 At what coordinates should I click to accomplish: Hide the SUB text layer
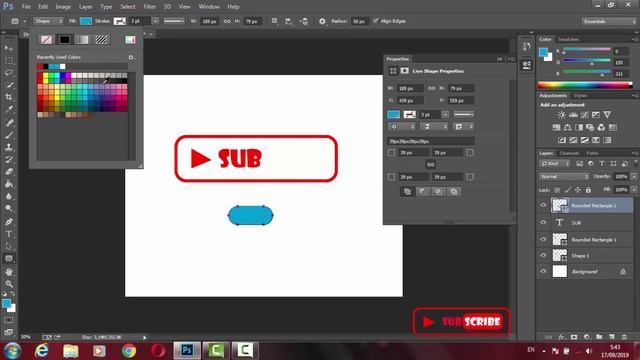[x=543, y=222]
